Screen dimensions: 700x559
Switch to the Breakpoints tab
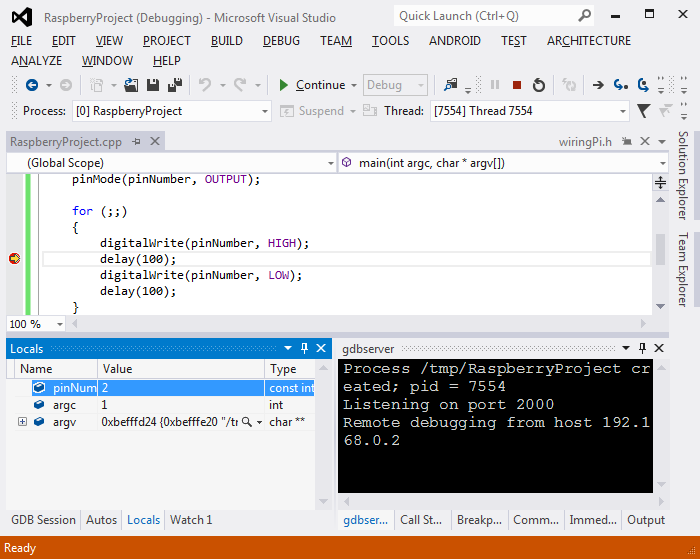[479, 520]
